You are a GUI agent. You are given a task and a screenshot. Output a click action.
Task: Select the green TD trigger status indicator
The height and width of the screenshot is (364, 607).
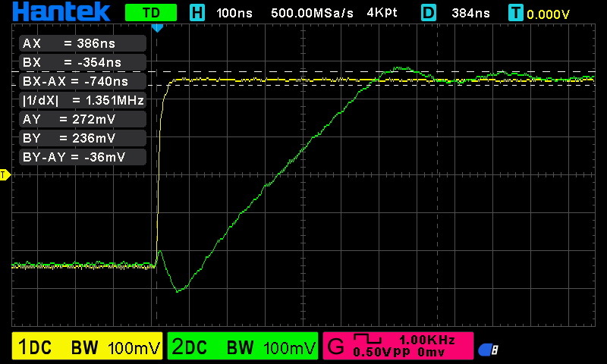coord(151,13)
